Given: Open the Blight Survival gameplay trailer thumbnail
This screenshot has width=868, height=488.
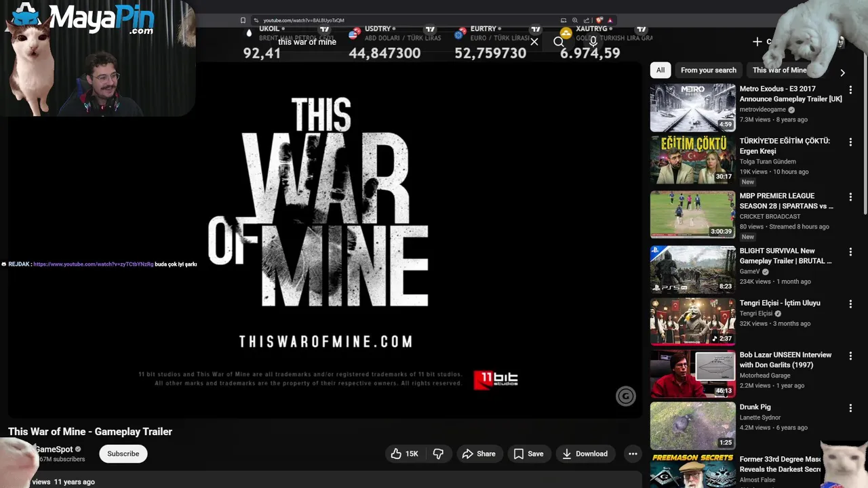Looking at the screenshot, I should pos(692,269).
